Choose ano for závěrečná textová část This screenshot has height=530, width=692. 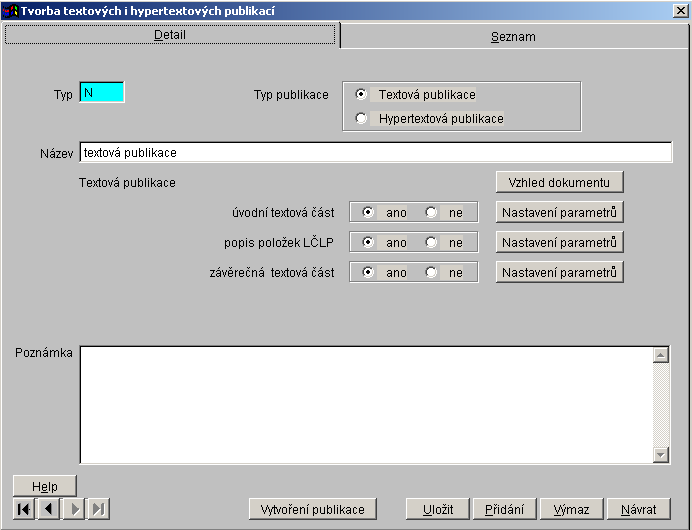368,273
